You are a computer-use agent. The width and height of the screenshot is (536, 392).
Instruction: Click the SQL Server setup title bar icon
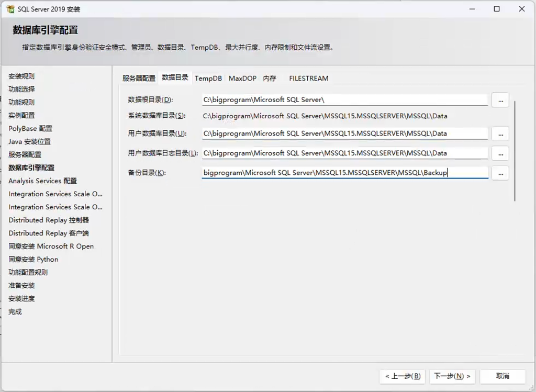pyautogui.click(x=10, y=9)
